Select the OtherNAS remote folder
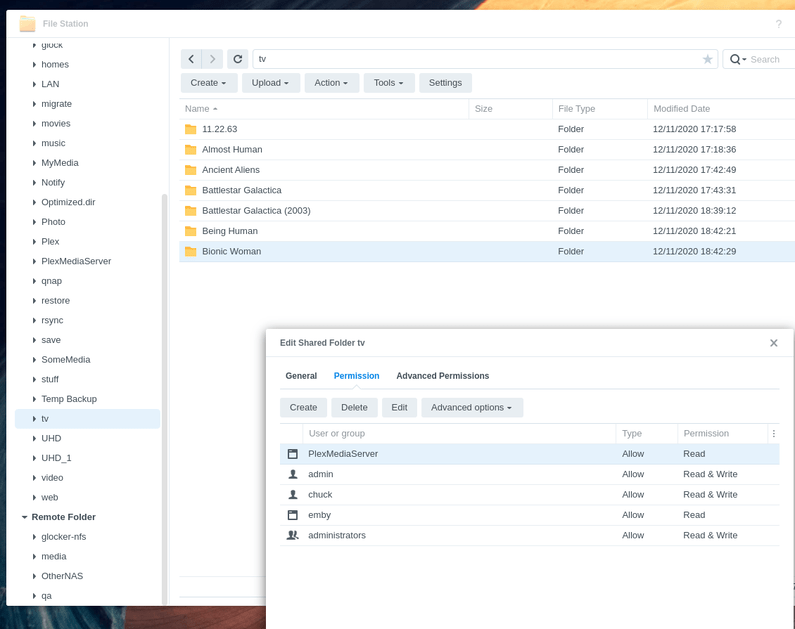The width and height of the screenshot is (795, 629). (62, 576)
